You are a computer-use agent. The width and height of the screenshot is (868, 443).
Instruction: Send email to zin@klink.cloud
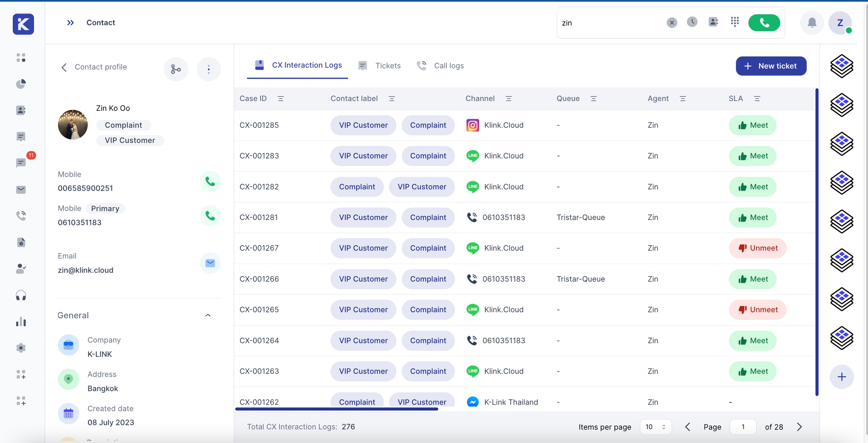(x=210, y=263)
